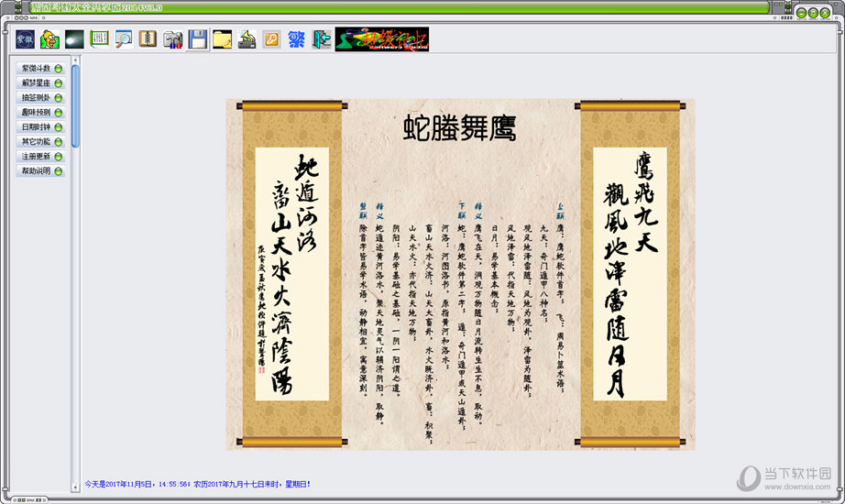Open the yellow folder icon
The width and height of the screenshot is (845, 504).
point(222,39)
